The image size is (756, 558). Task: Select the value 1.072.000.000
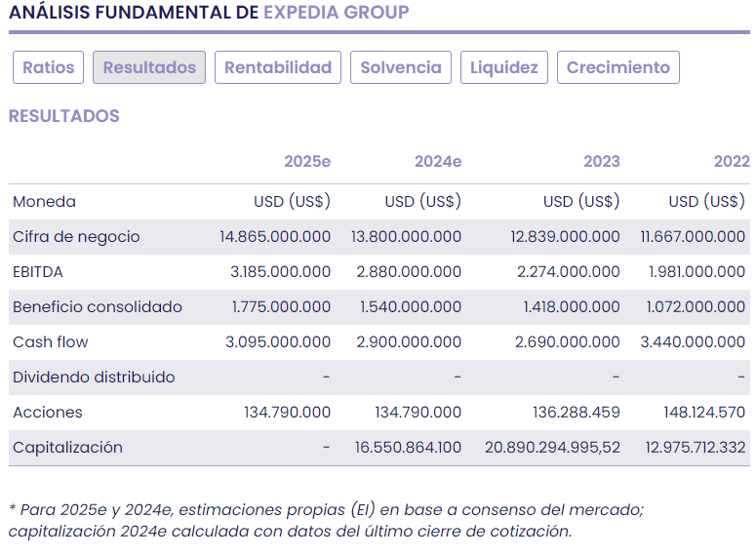(696, 307)
